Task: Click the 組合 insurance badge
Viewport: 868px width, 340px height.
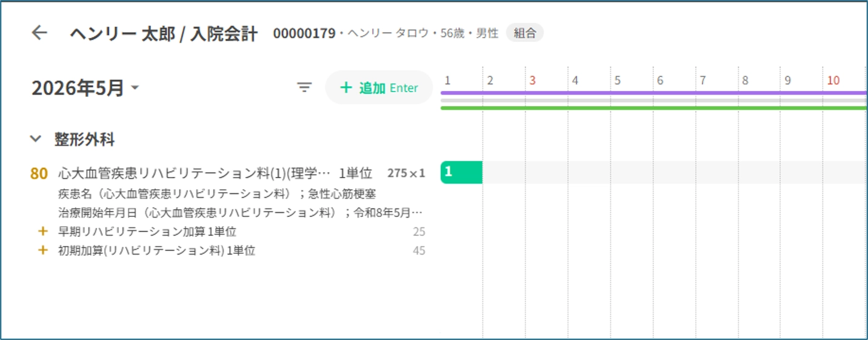Action: click(525, 33)
